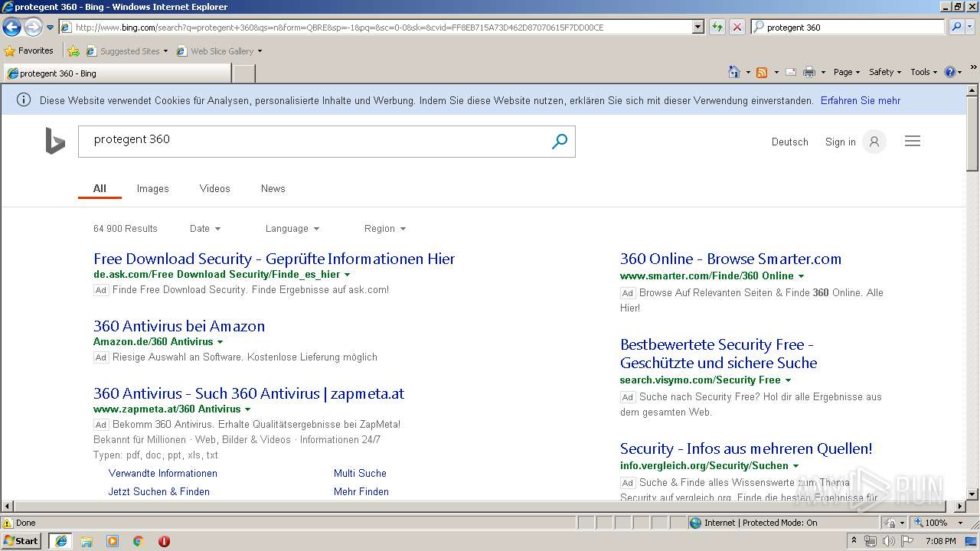
Task: Open the Safety menu dropdown
Action: coord(885,72)
